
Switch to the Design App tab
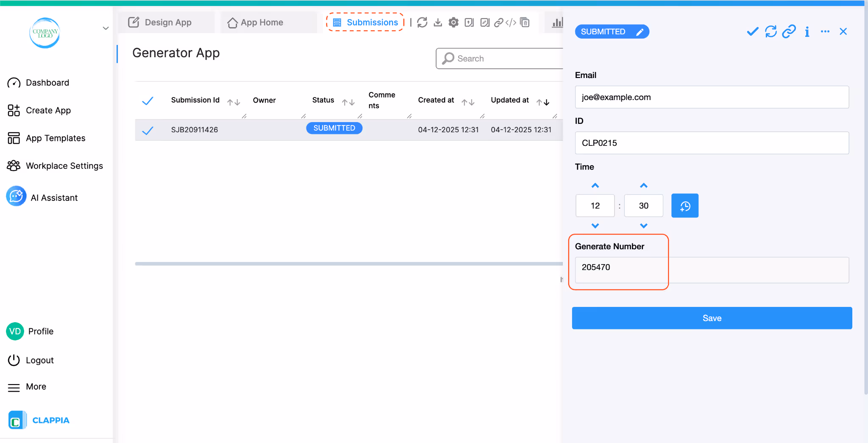[166, 22]
